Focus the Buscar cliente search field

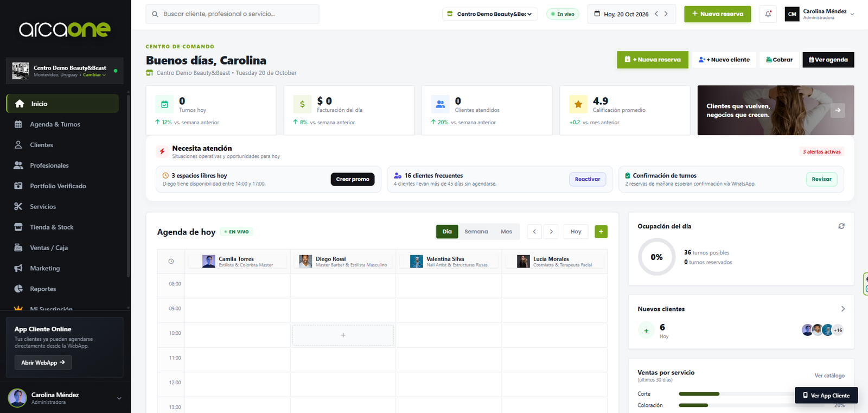232,14
